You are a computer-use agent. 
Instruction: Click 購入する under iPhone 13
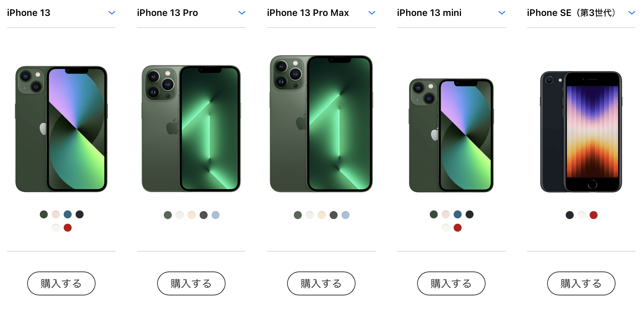tap(61, 283)
